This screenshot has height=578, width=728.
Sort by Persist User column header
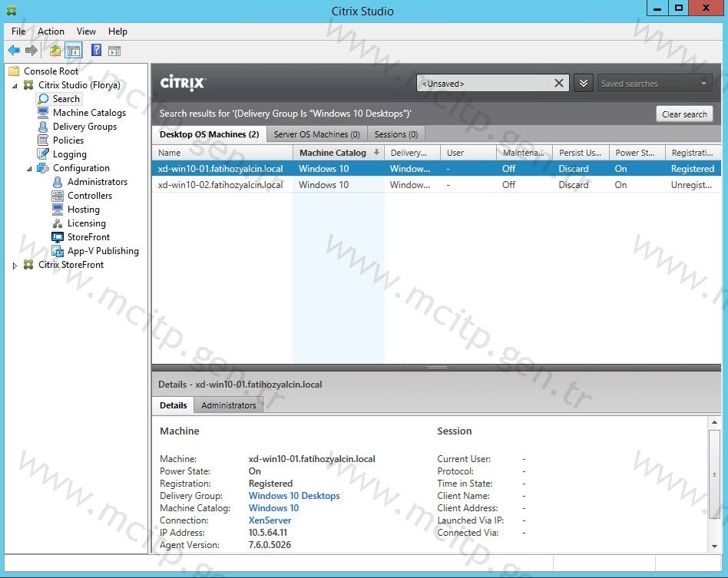click(581, 153)
